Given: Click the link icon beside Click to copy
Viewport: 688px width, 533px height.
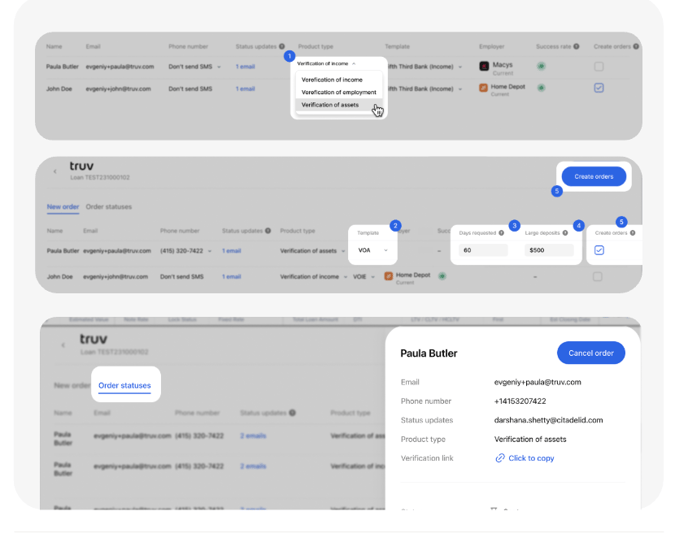Looking at the screenshot, I should [500, 458].
